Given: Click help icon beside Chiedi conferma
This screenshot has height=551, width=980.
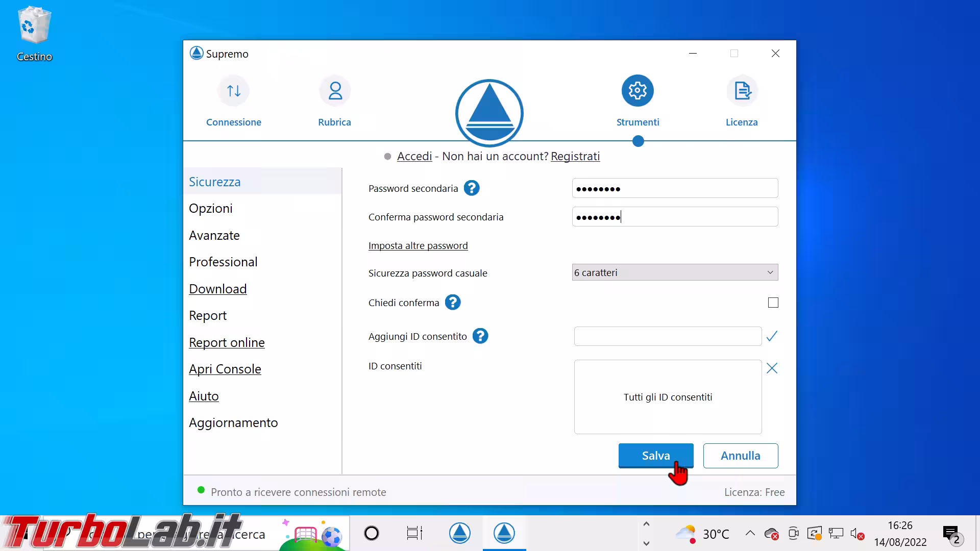Looking at the screenshot, I should pos(453,303).
